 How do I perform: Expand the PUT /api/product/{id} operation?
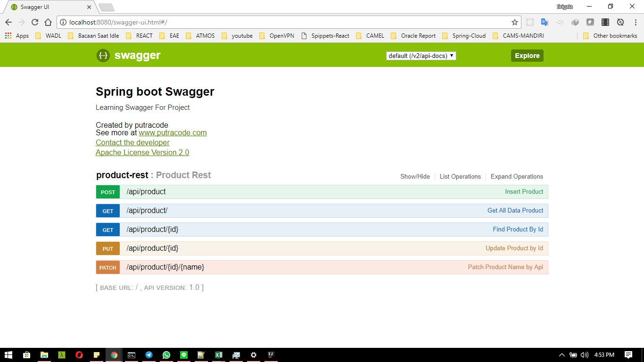click(322, 248)
